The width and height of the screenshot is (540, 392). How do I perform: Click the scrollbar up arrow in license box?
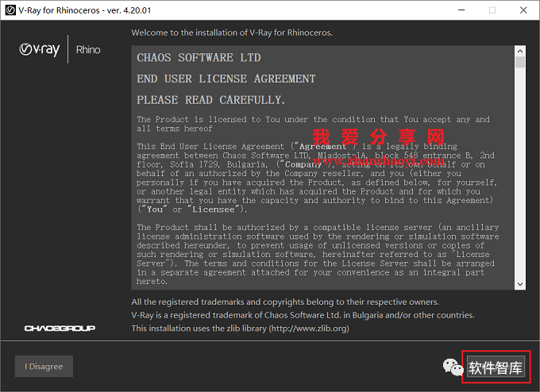click(520, 51)
